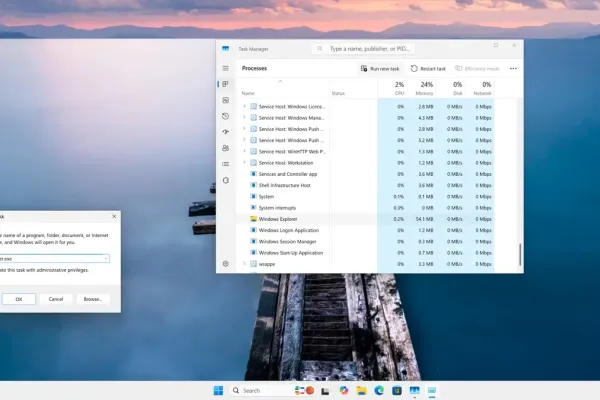The width and height of the screenshot is (600, 400).
Task: Open Task View from the taskbar
Action: click(x=325, y=390)
